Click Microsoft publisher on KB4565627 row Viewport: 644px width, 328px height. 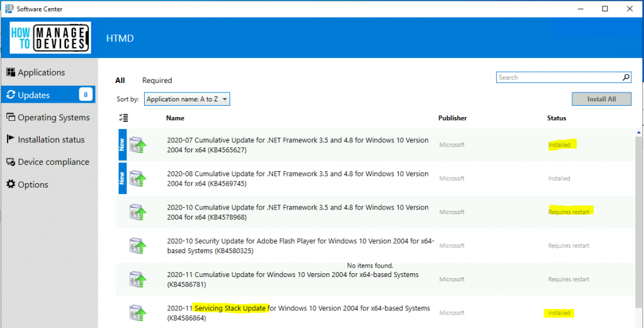[452, 145]
